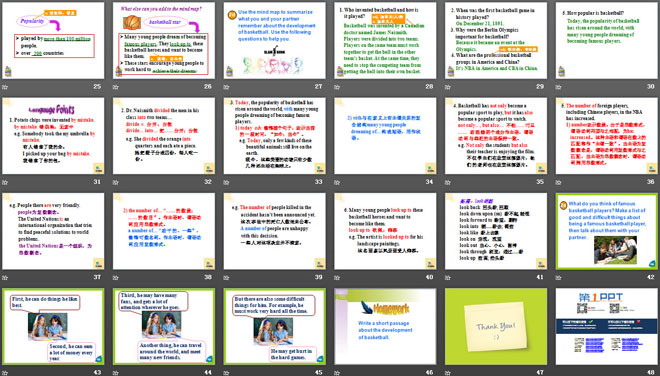
Task: Click slide number label 28
Action: coord(429,86)
